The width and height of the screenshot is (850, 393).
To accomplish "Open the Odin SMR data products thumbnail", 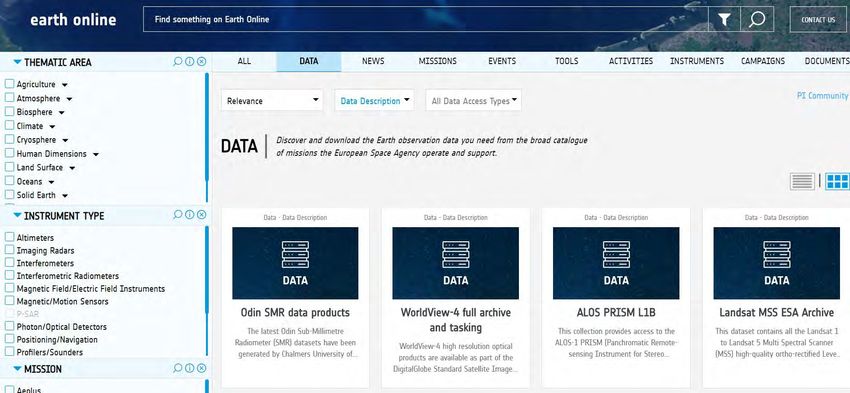I will pyautogui.click(x=295, y=263).
